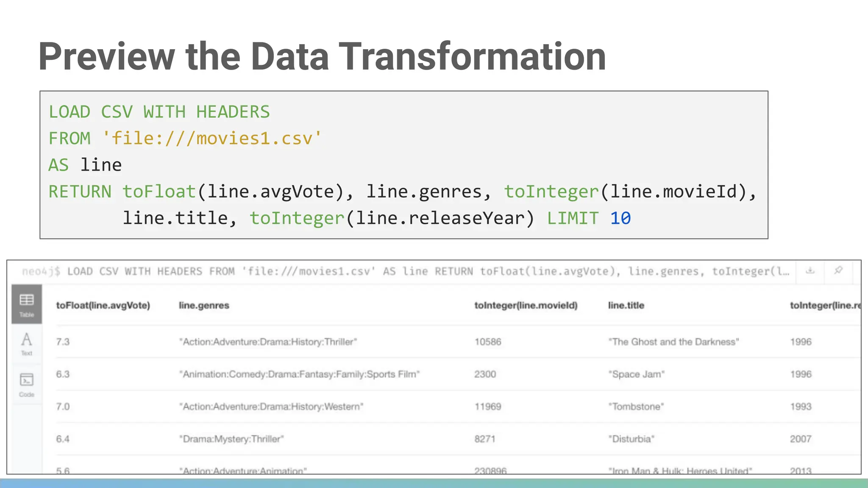Click the avgVote value 7.3

coord(63,342)
